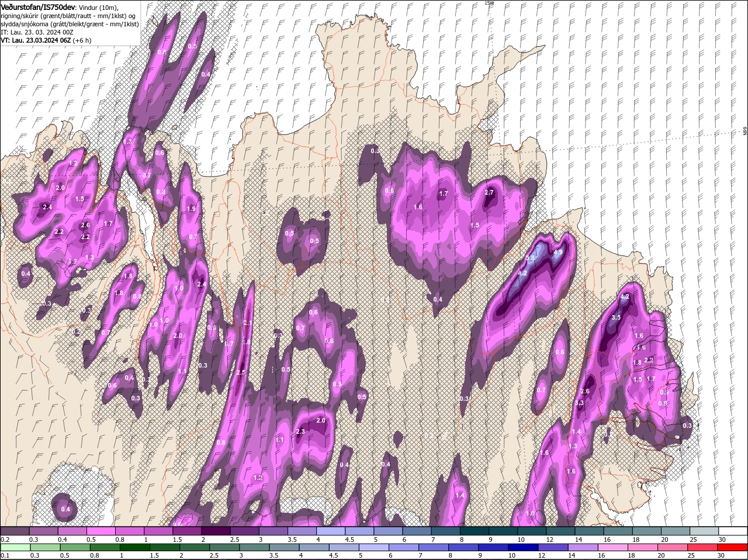Pick the darkest purple legend swatch starting at 2
The width and height of the screenshot is (748, 560).
pos(216,531)
